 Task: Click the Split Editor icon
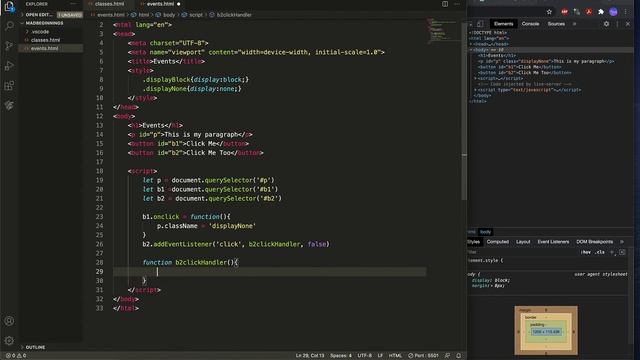point(445,4)
